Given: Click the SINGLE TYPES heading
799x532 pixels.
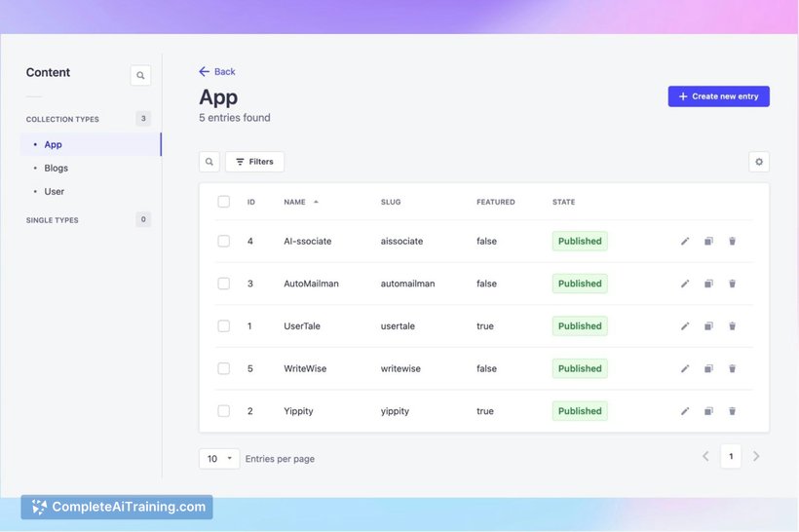Looking at the screenshot, I should click(52, 220).
